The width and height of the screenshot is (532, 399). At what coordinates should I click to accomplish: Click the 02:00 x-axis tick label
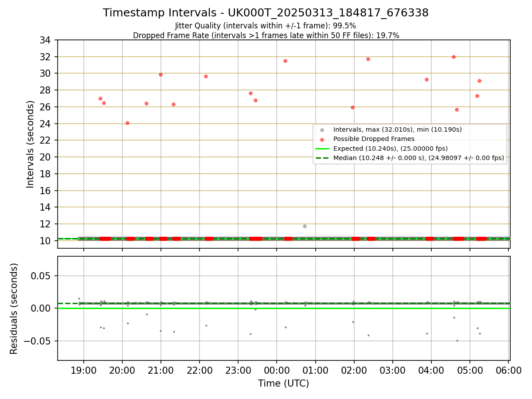[x=354, y=370]
